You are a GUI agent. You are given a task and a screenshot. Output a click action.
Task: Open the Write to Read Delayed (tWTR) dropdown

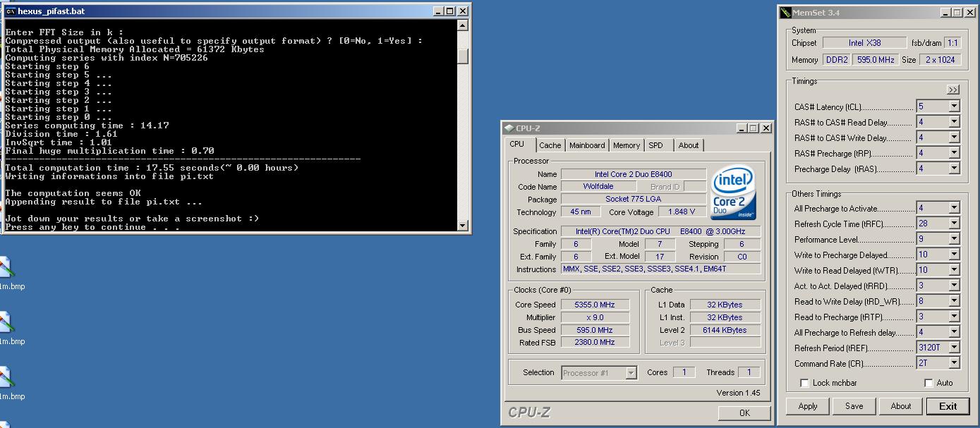pyautogui.click(x=954, y=270)
